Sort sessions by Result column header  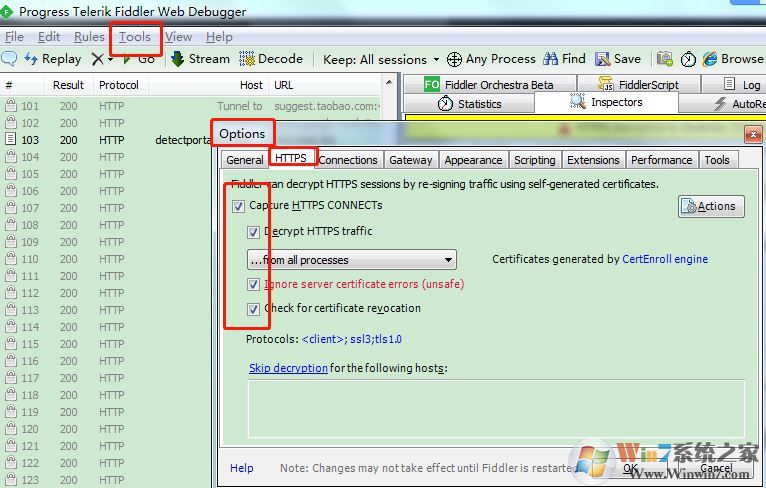tap(68, 85)
